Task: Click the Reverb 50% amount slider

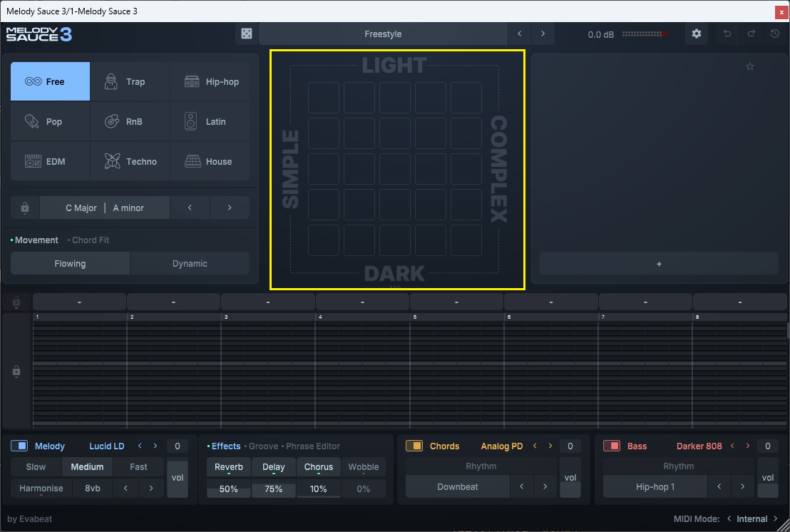Action: pyautogui.click(x=229, y=489)
